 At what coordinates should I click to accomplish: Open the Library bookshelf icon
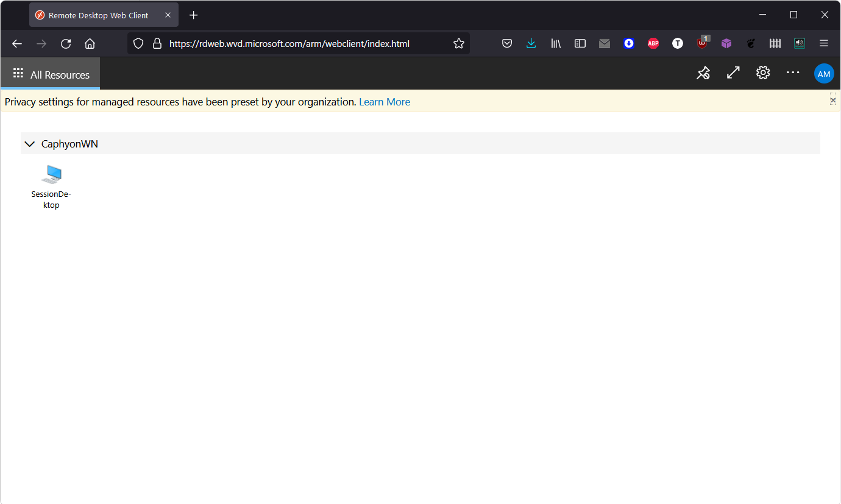click(x=556, y=43)
